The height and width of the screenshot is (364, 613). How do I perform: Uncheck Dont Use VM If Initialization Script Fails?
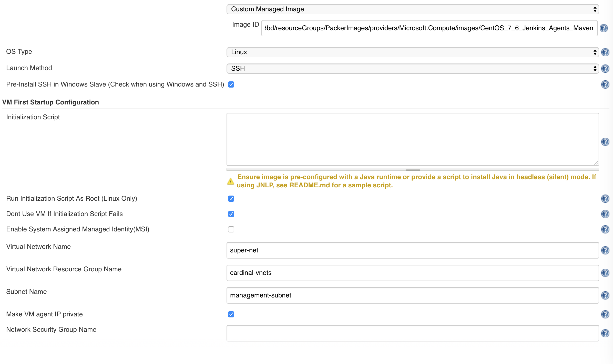[x=231, y=214]
